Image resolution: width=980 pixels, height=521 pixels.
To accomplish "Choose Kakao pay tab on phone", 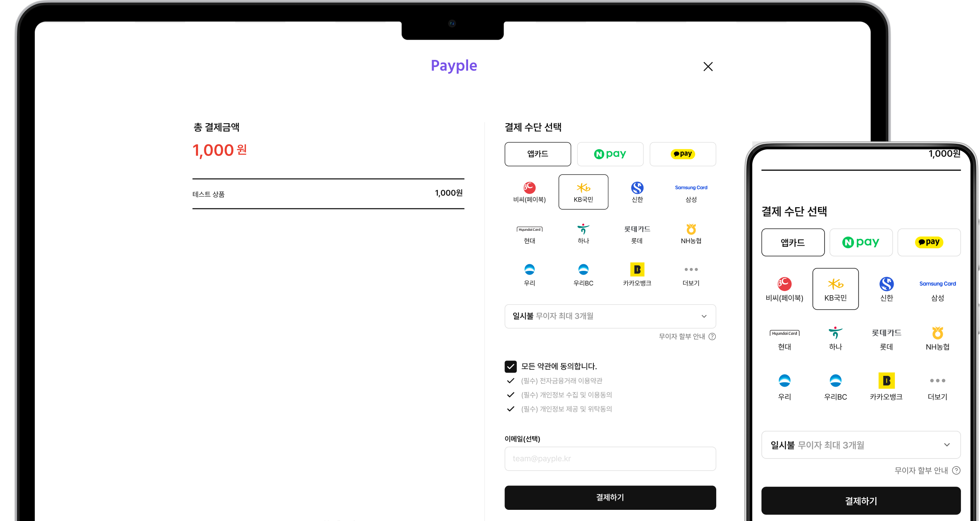I will [929, 242].
